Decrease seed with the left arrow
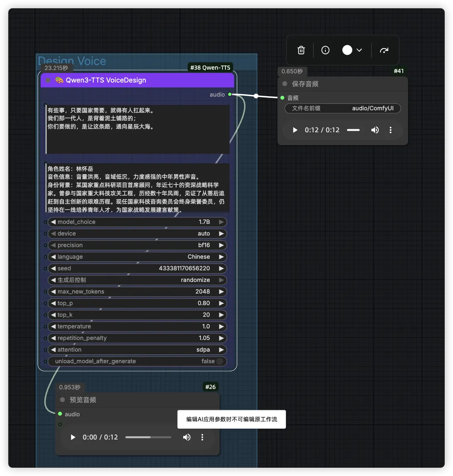The height and width of the screenshot is (476, 453). 53,268
